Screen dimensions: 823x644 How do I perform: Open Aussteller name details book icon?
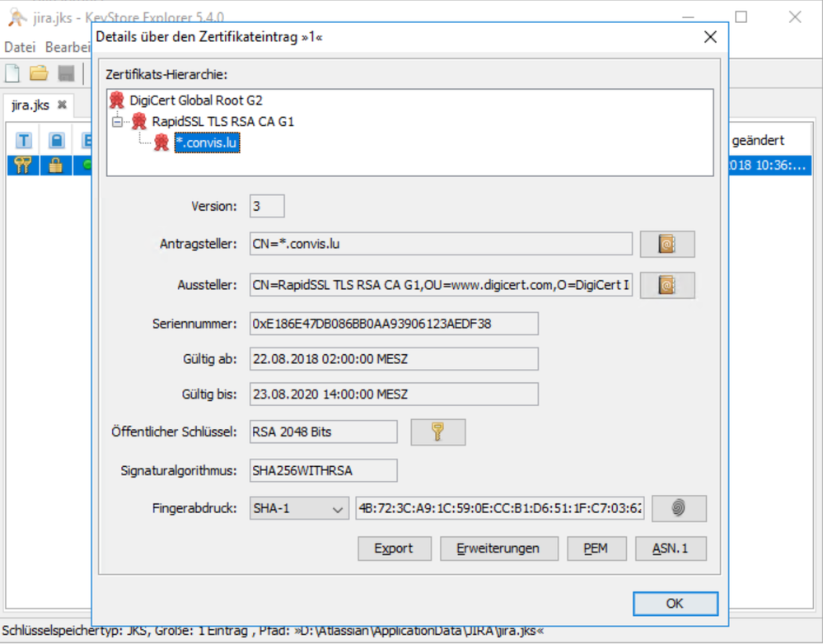[667, 285]
